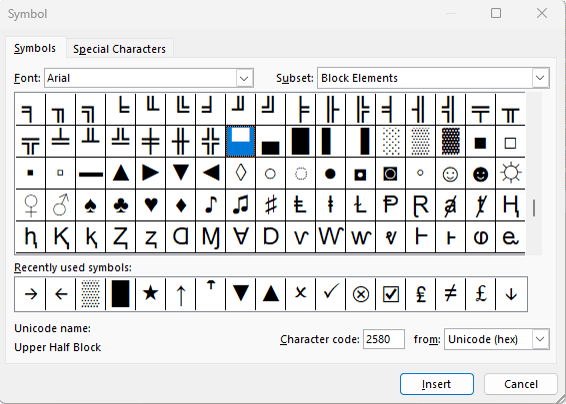Select the sun symbol in grid
Viewport: 566px width, 404px height.
click(x=510, y=173)
